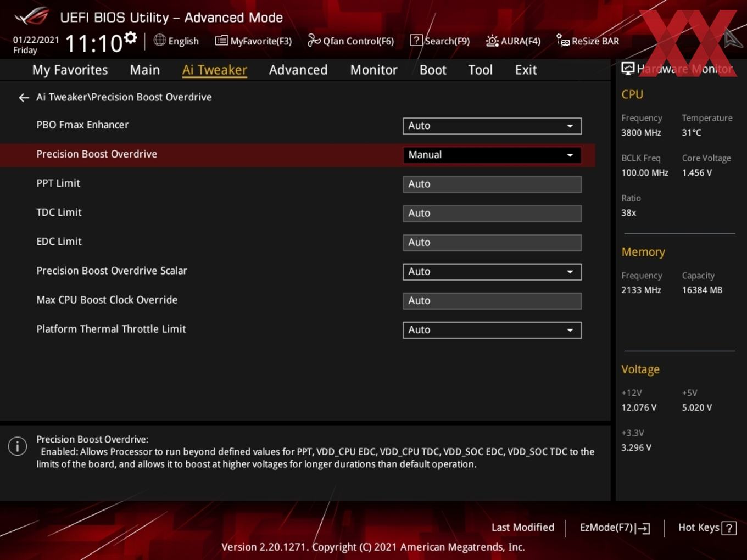Click the 3.296 V voltage reading

636,448
